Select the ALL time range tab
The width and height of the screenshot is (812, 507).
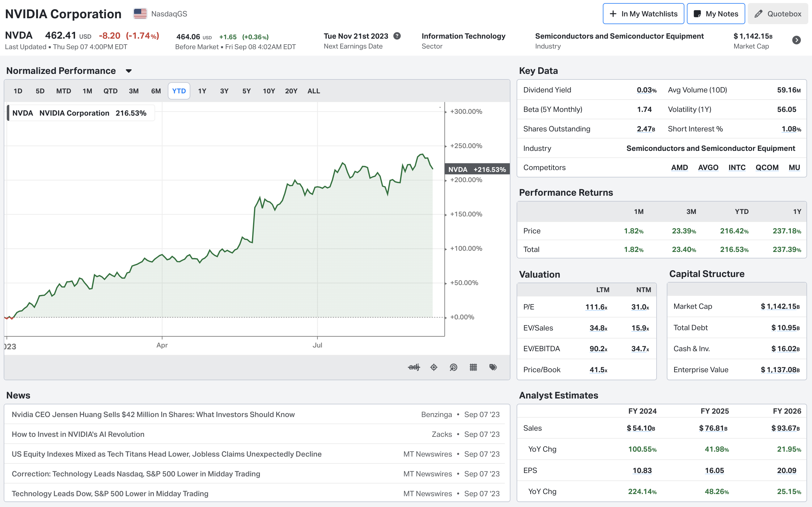(x=314, y=91)
